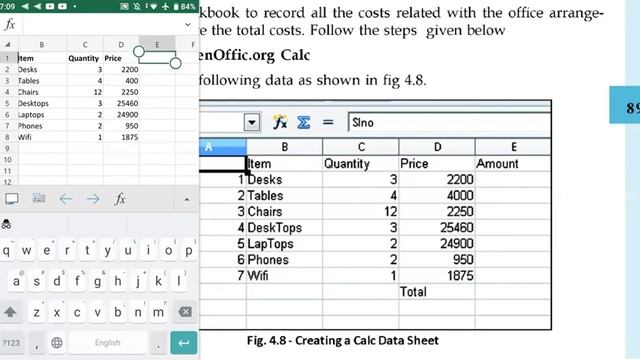Tap the backspace key on the keyboard
Image resolution: width=640 pixels, height=360 pixels.
tap(185, 312)
